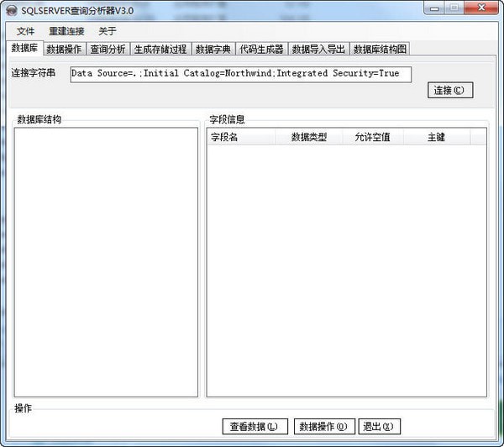Viewport: 504px width, 447px height.
Task: Open the 数据导入导出 tab
Action: click(x=318, y=49)
